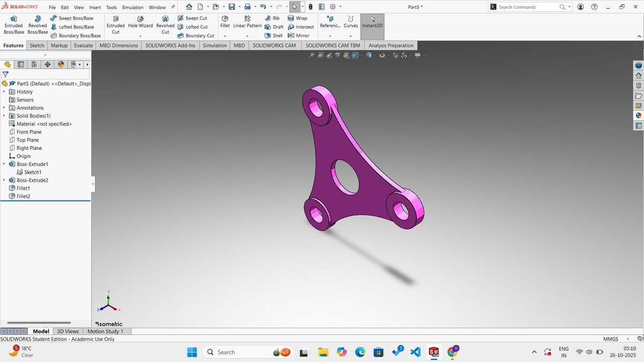Expand the Solid Bodies(1) node
The image size is (644, 362).
[4, 116]
